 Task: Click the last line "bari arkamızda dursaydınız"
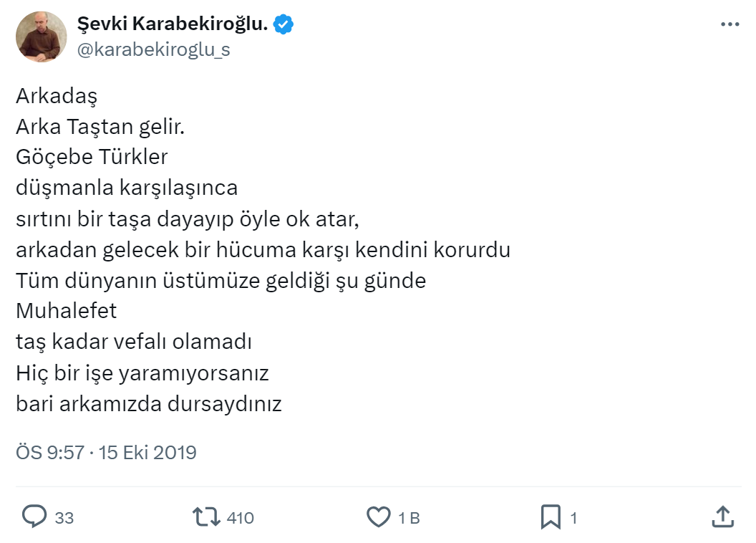pyautogui.click(x=149, y=404)
